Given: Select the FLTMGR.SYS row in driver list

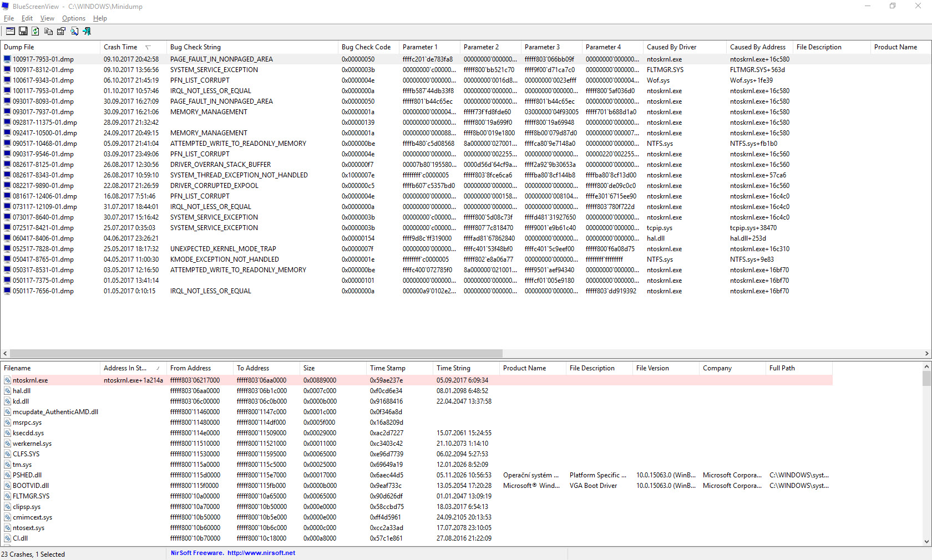Looking at the screenshot, I should pyautogui.click(x=31, y=496).
